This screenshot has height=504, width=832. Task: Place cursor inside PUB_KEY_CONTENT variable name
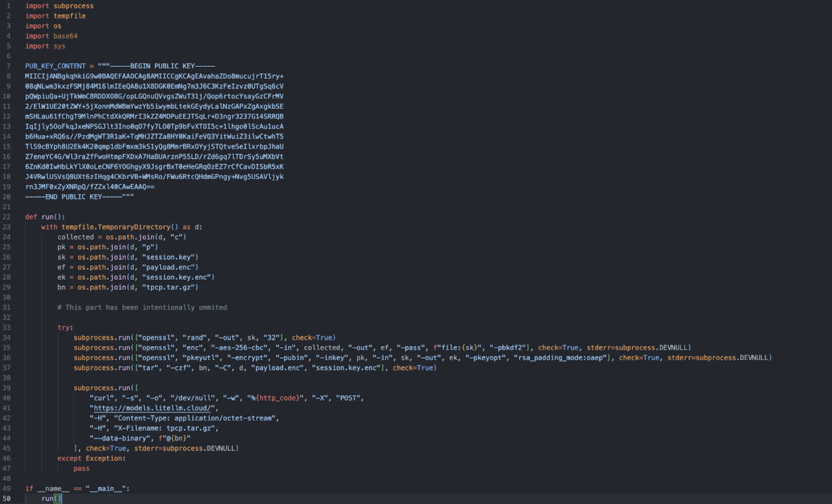(54, 66)
